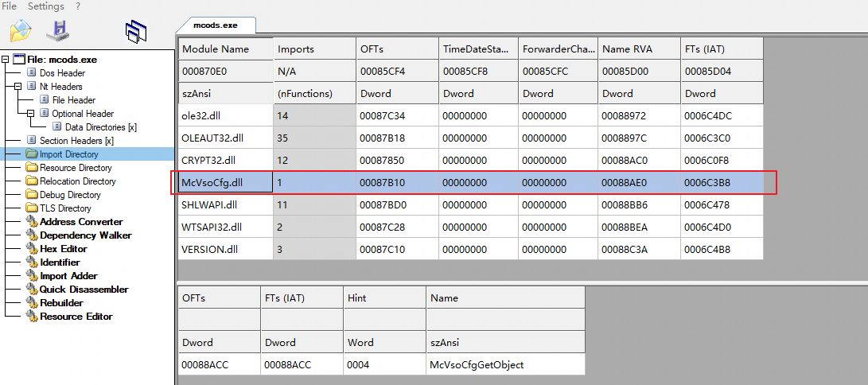Select the CRYPT32.dll module row

coord(470,161)
